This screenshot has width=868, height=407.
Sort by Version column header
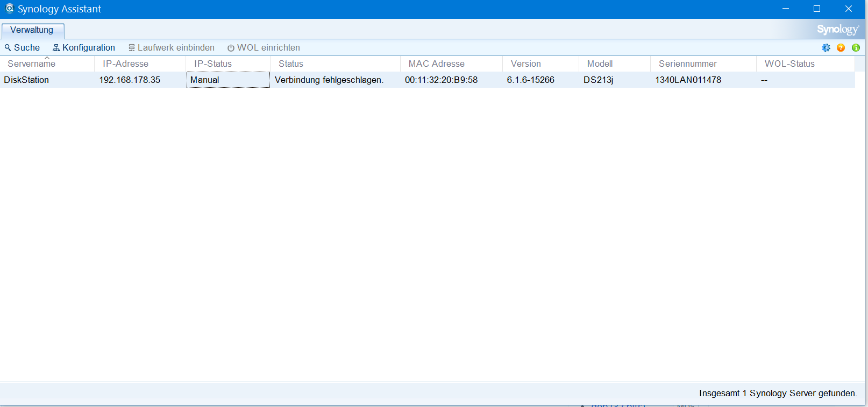click(x=540, y=64)
